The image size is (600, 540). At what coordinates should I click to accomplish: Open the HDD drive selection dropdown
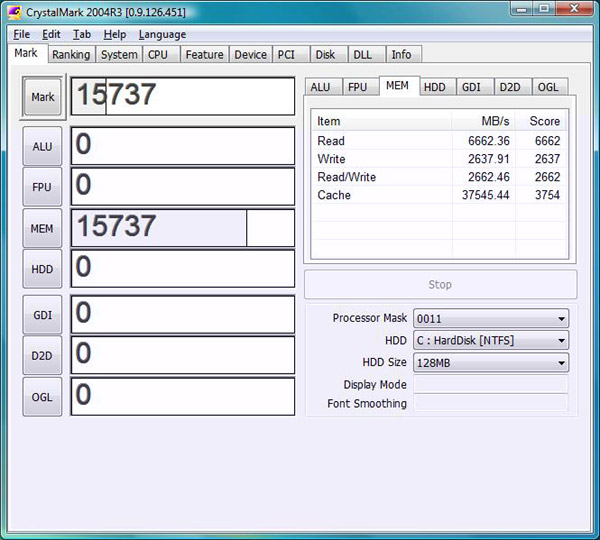coord(491,341)
